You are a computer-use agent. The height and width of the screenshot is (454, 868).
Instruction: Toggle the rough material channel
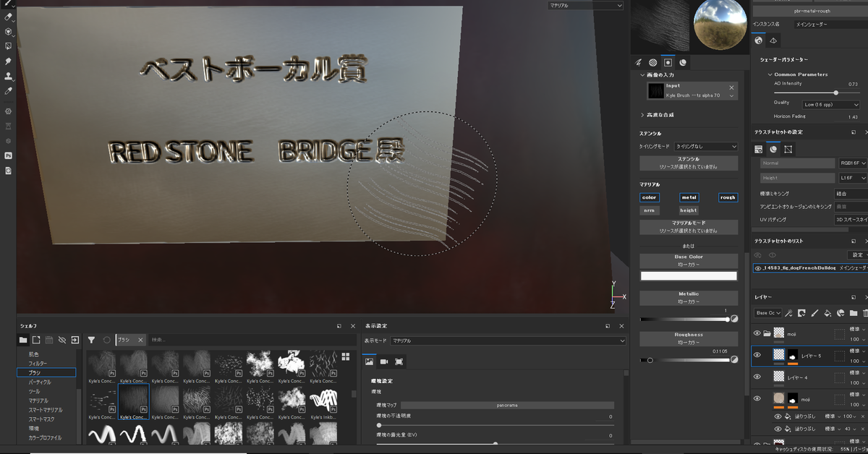(728, 197)
